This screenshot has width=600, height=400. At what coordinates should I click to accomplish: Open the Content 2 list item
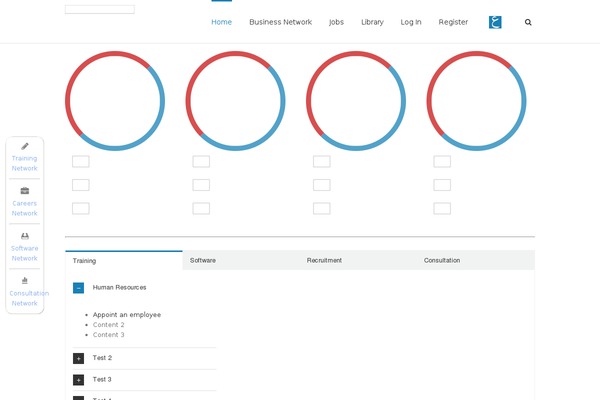109,325
